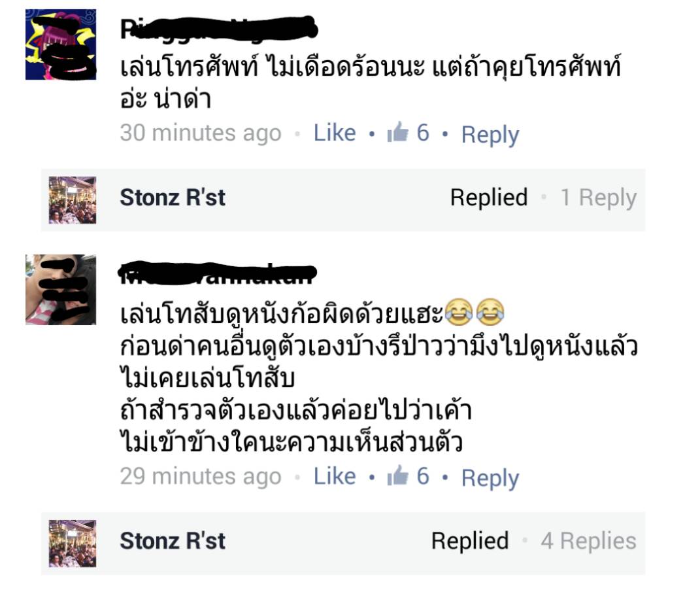View the 6 likes on first comment
700x590 pixels.
423,133
